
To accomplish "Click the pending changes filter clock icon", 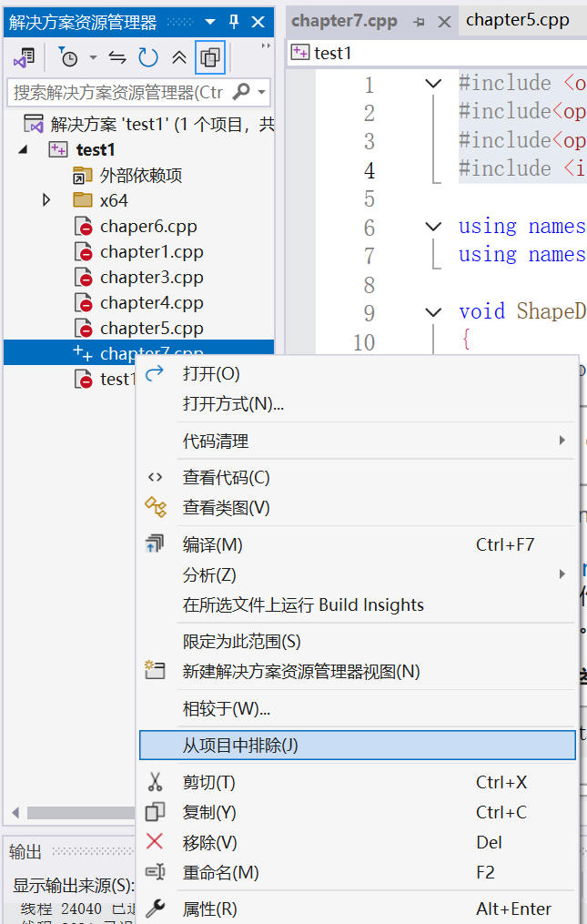I will click(68, 57).
